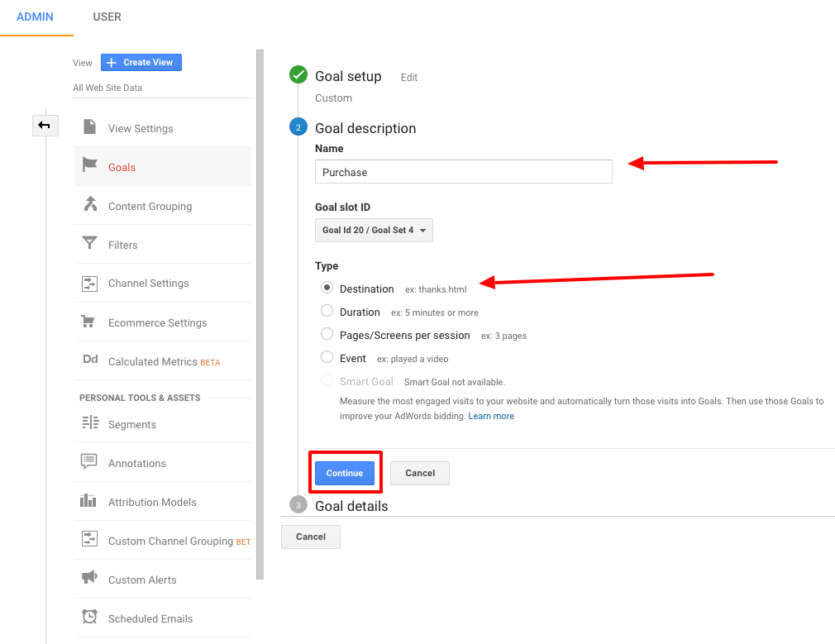Image resolution: width=835 pixels, height=644 pixels.
Task: Click the step 3 Goal details circle
Action: tap(298, 504)
